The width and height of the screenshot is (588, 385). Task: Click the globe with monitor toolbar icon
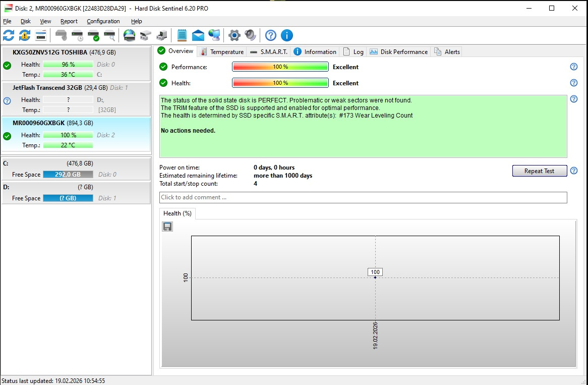pos(214,36)
